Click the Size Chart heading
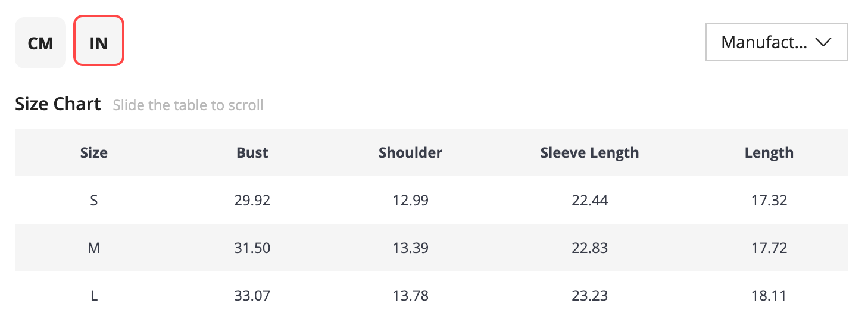Viewport: 868px width, 331px height. 58,104
